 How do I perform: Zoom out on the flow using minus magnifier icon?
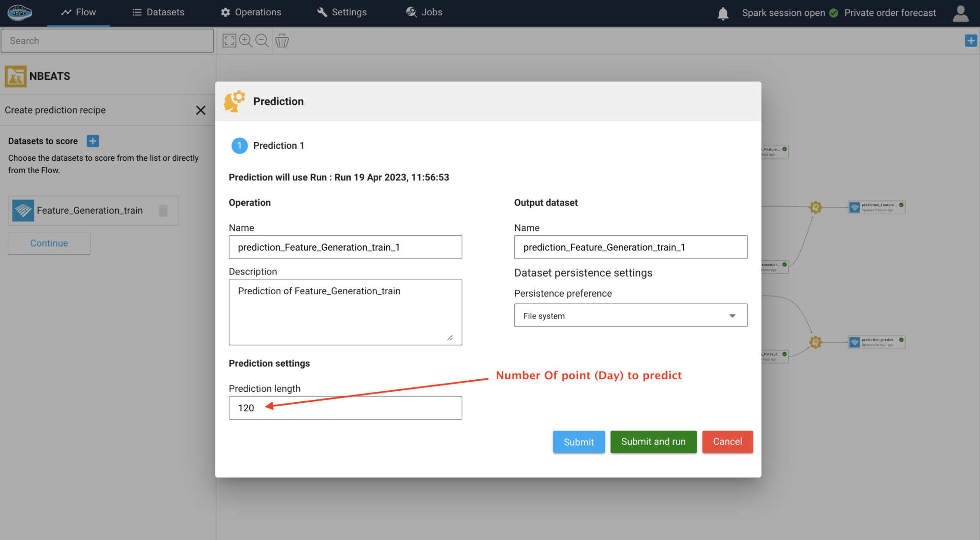point(262,40)
